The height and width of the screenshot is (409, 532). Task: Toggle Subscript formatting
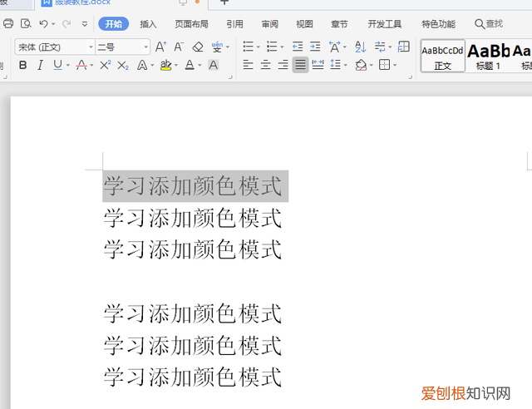pyautogui.click(x=123, y=65)
